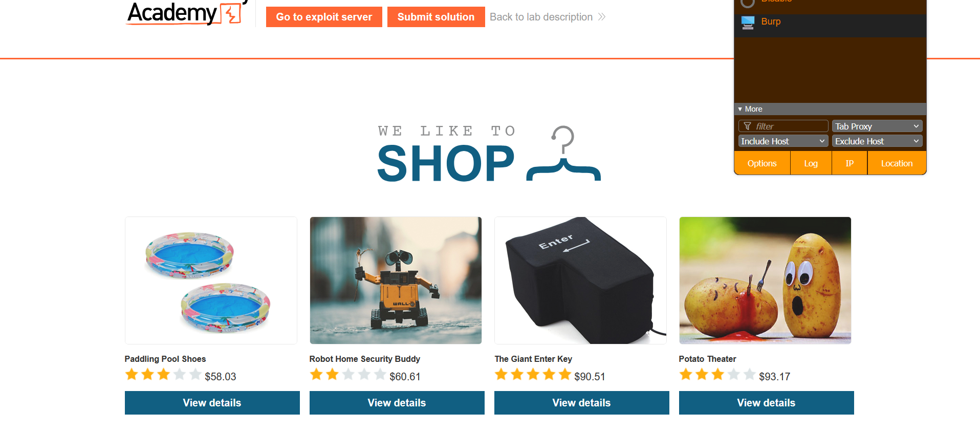This screenshot has width=980, height=433.
Task: Open the Paddling Pool Shoes image
Action: 211,280
